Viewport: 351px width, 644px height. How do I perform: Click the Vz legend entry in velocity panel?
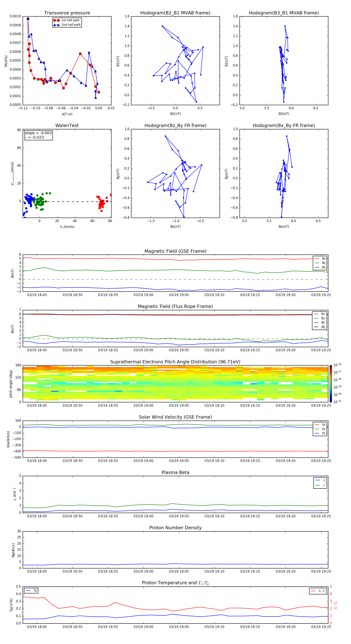(320, 433)
